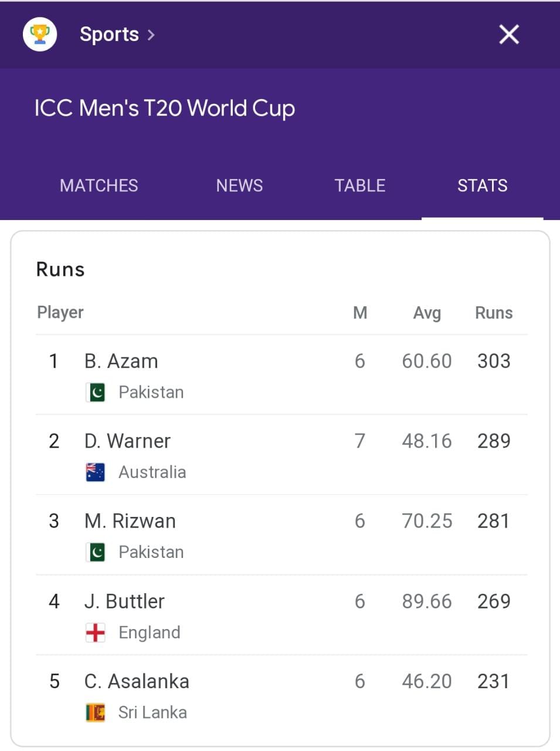Select the STATS tab
Viewport: 560px width, 751px height.
[482, 185]
